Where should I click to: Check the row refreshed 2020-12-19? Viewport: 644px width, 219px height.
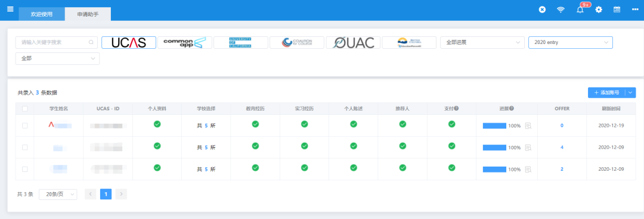coord(24,126)
